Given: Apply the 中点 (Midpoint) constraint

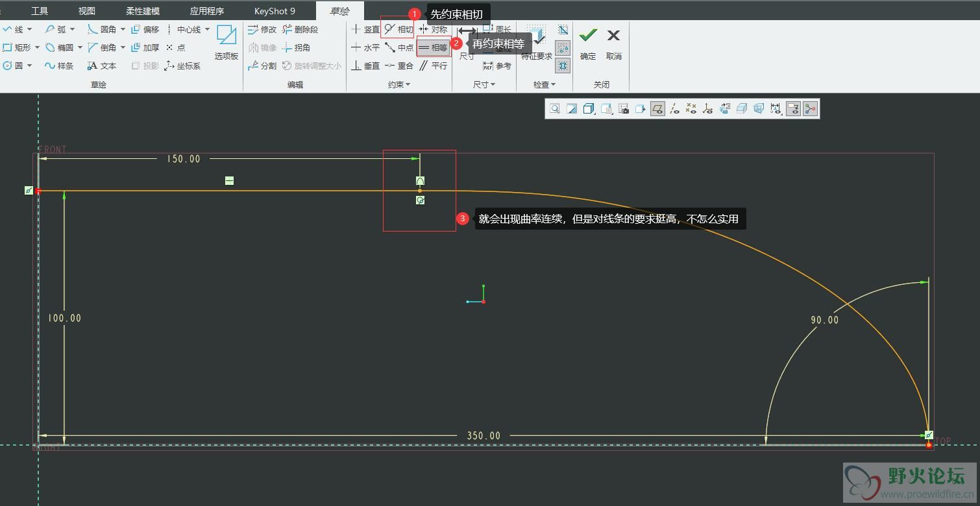Looking at the screenshot, I should [x=399, y=47].
